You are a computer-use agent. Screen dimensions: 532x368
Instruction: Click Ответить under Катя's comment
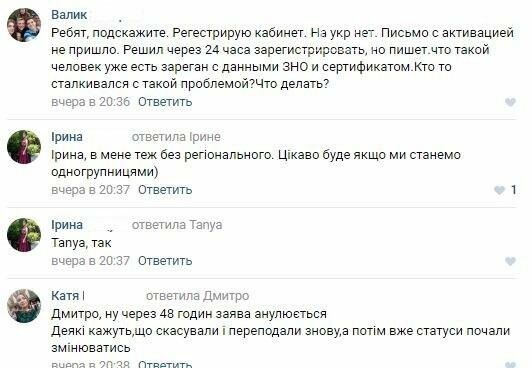click(x=165, y=365)
